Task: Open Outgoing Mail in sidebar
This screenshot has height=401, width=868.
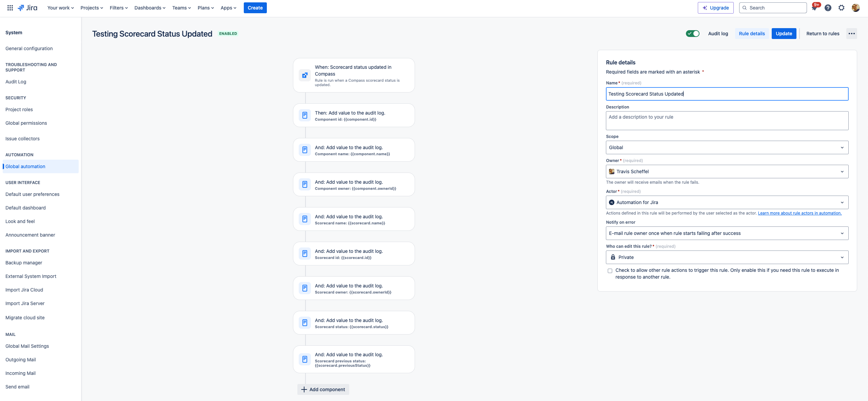Action: coord(21,360)
